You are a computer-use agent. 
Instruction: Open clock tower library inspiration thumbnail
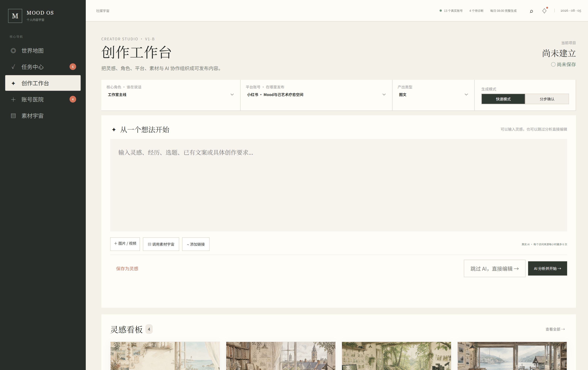click(281, 356)
